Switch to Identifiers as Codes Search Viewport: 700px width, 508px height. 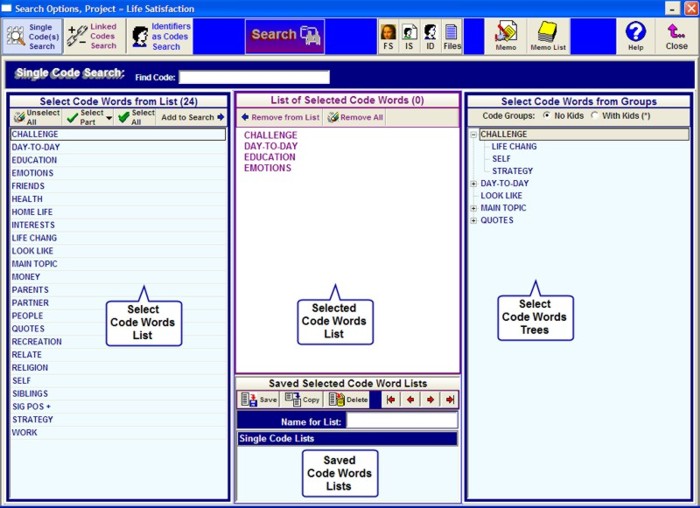[159, 36]
